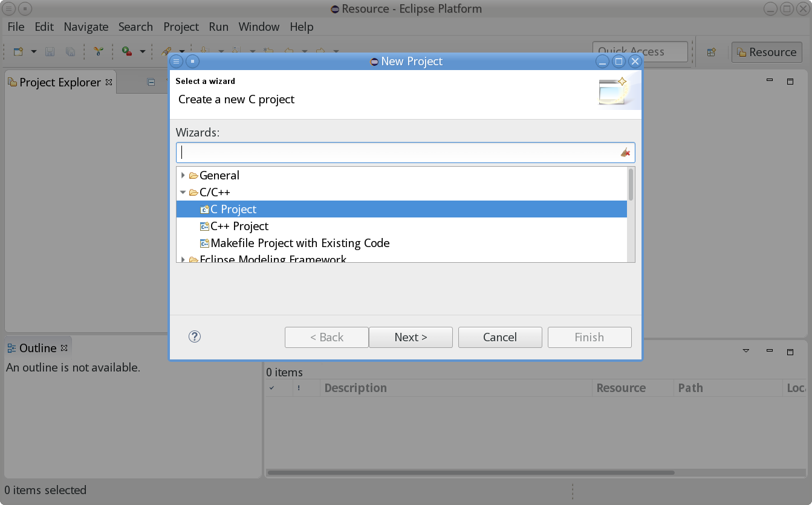Click the Cancel button

coord(500,337)
